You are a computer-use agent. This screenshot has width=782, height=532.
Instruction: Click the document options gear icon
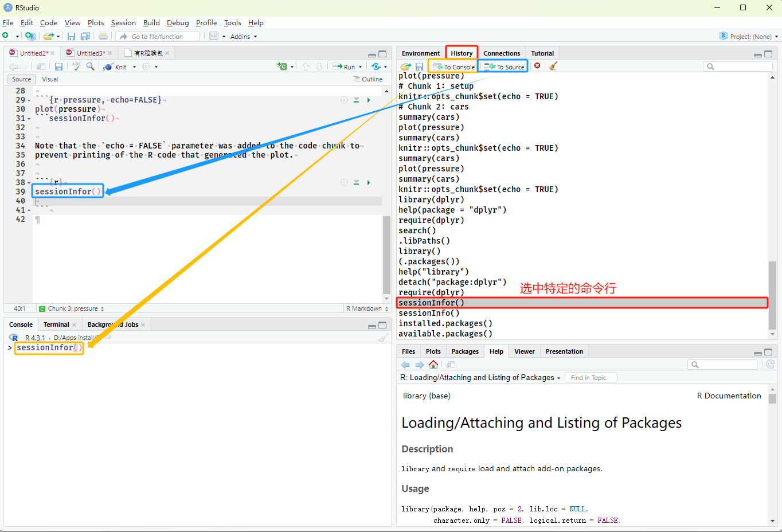(x=146, y=66)
